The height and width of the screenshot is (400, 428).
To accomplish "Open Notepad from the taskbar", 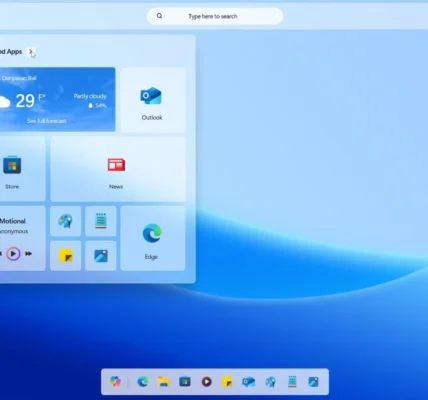I will point(292,381).
